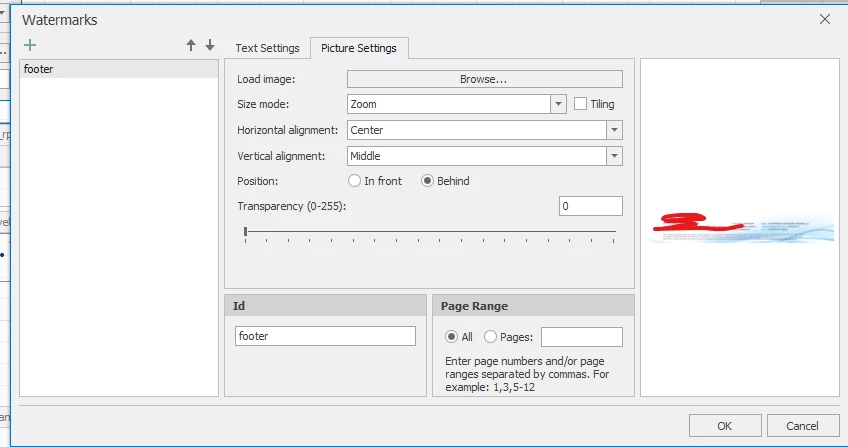This screenshot has height=447, width=848.
Task: Confirm with the OK button
Action: click(x=725, y=426)
